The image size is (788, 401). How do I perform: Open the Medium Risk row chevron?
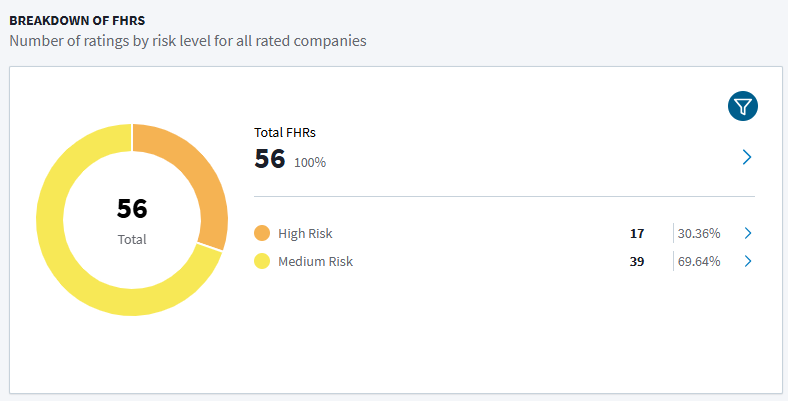[x=748, y=261]
